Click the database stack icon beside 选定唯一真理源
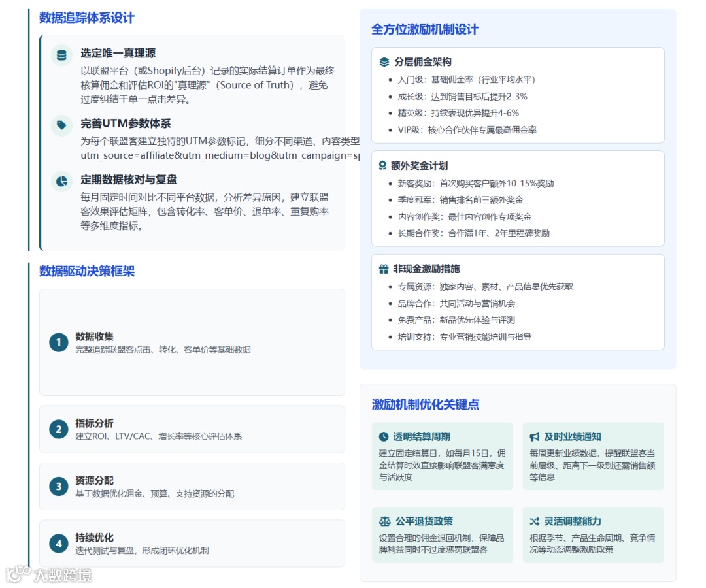The height and width of the screenshot is (588, 706). click(61, 56)
